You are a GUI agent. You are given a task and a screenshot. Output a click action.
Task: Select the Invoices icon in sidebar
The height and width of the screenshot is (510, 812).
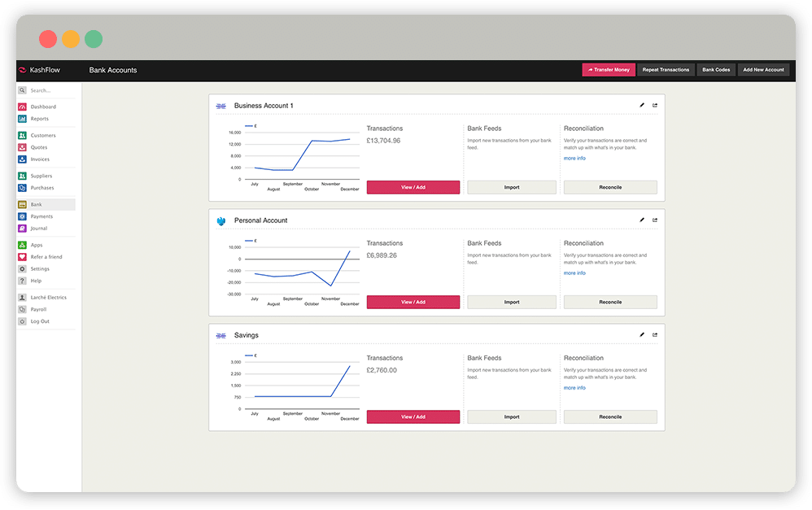coord(23,159)
